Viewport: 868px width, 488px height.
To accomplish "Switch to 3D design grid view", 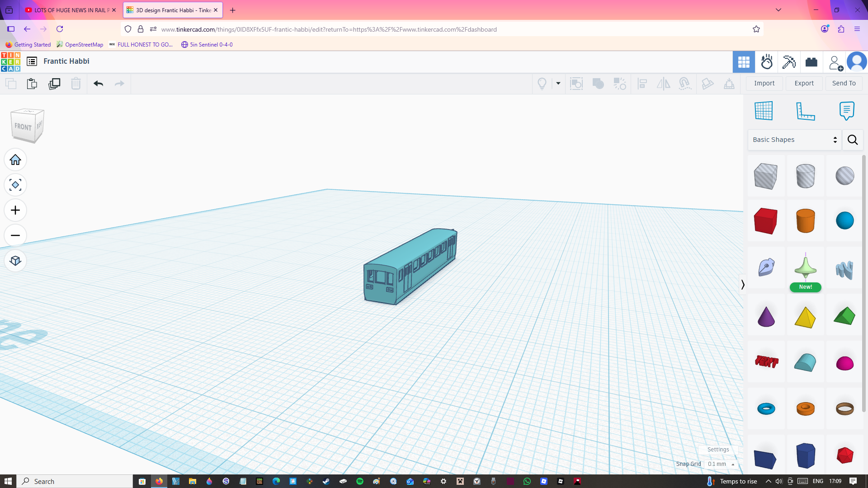I will pyautogui.click(x=744, y=62).
